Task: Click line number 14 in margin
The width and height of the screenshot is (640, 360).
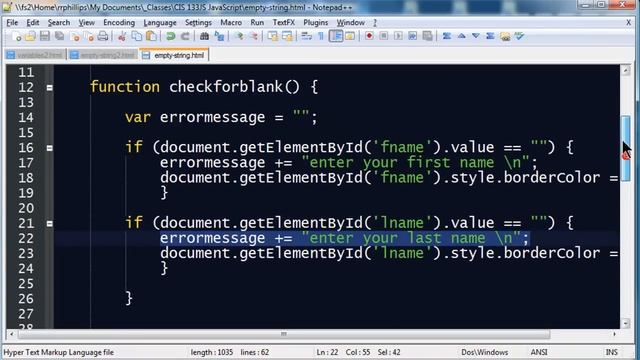Action: [x=26, y=118]
